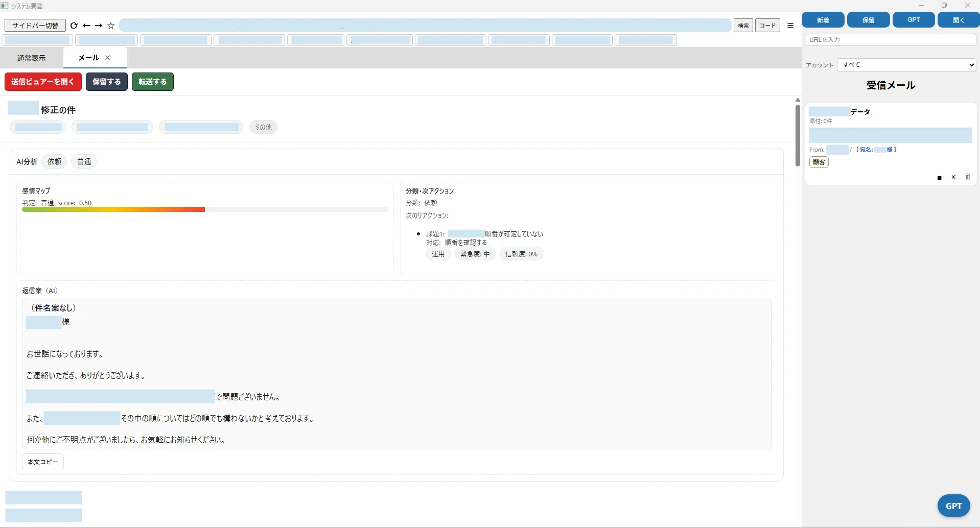980x528 pixels.
Task: Click the black square icon on mail card
Action: tap(939, 178)
